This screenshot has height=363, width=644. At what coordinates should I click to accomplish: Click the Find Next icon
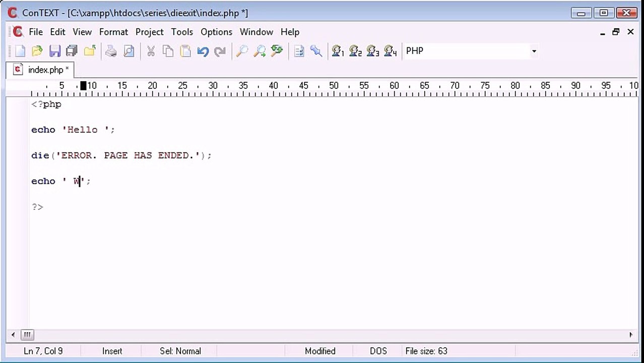click(x=260, y=51)
